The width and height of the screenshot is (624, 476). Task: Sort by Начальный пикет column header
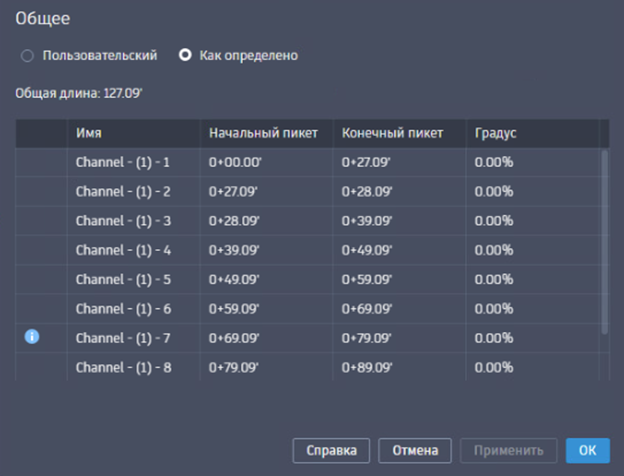point(263,133)
